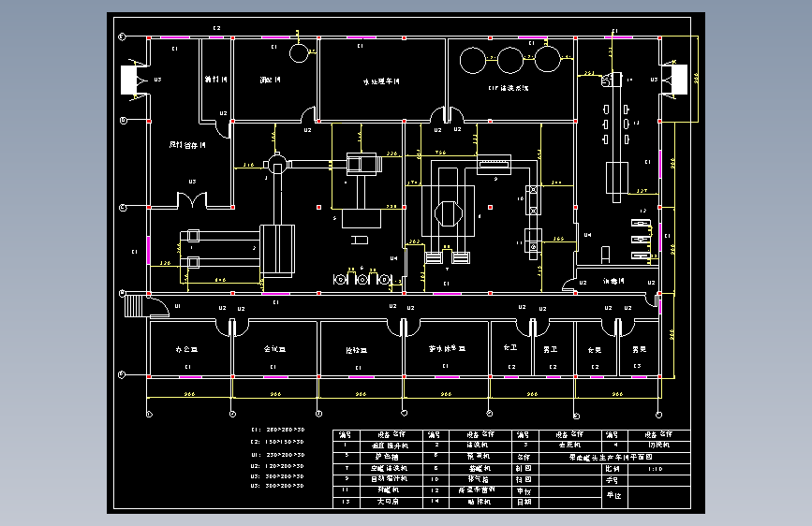Click the C1 dimension legend line

coord(278,430)
